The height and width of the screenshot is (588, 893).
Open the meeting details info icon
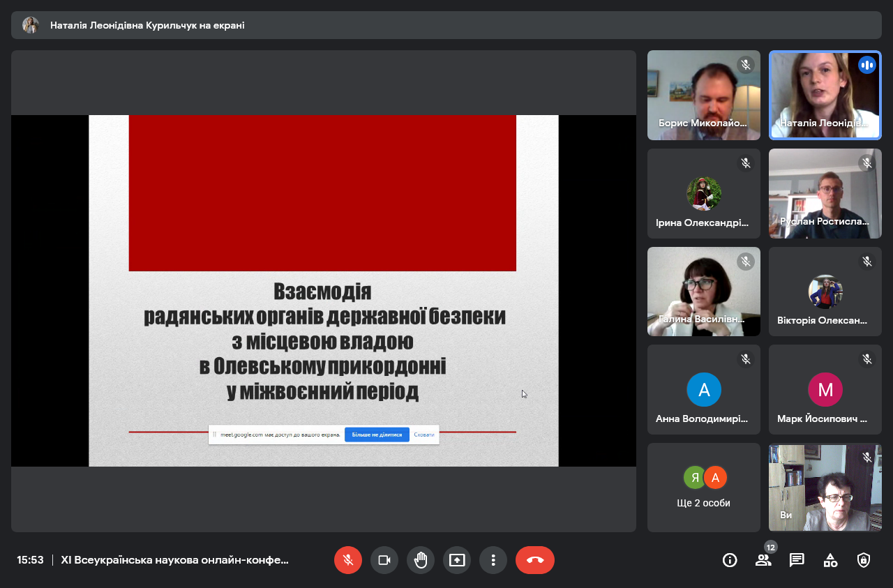(730, 560)
